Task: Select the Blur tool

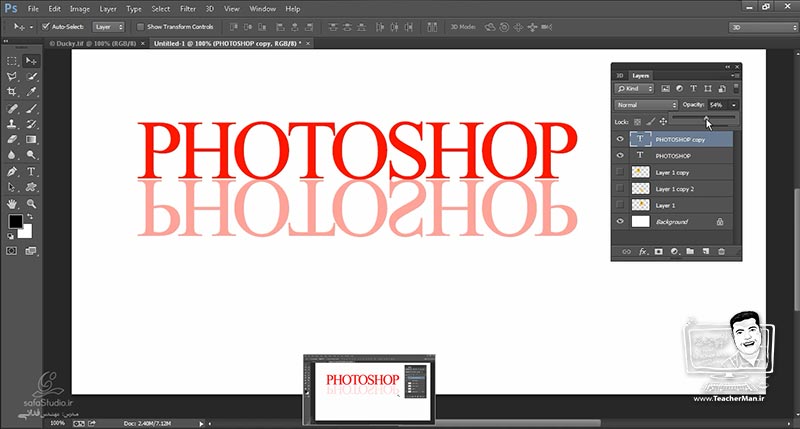Action: pyautogui.click(x=12, y=155)
